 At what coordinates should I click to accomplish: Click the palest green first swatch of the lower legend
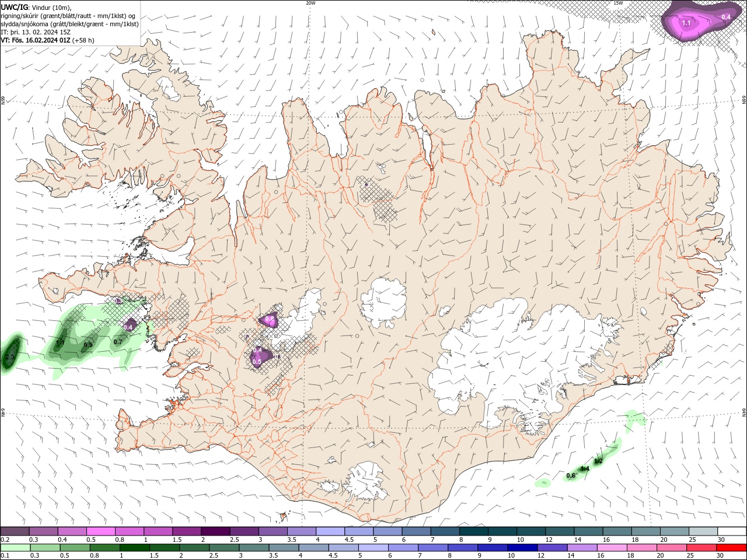pyautogui.click(x=15, y=548)
